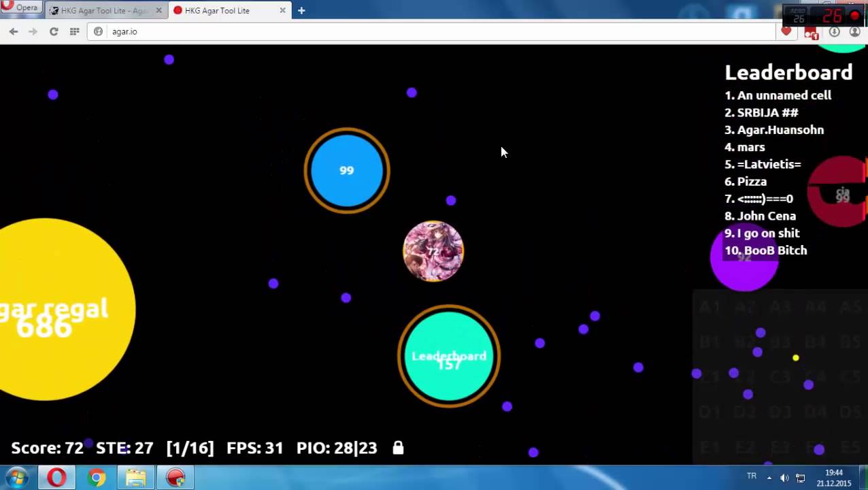Open the Speed Dial grid
This screenshot has width=868, height=490.
pos(74,31)
